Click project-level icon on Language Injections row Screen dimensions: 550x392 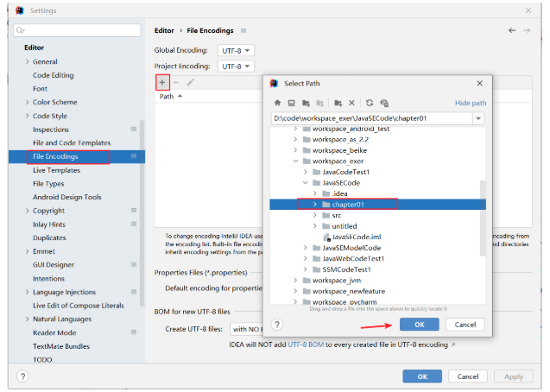tap(134, 292)
